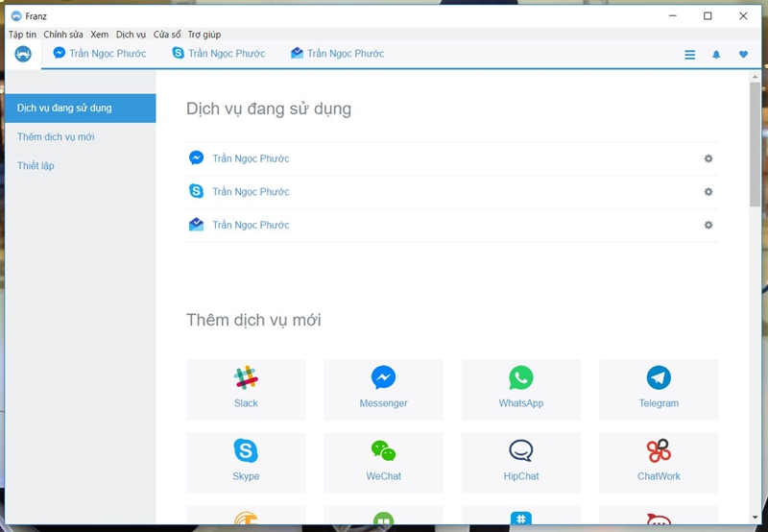The width and height of the screenshot is (768, 532).
Task: Click mail envelope icon in services list
Action: [197, 225]
